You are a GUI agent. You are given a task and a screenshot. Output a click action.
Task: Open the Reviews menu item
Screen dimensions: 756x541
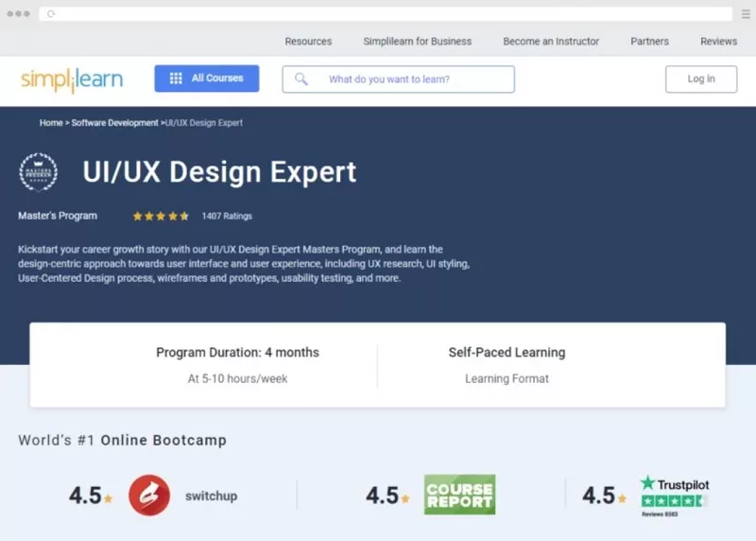[718, 42]
